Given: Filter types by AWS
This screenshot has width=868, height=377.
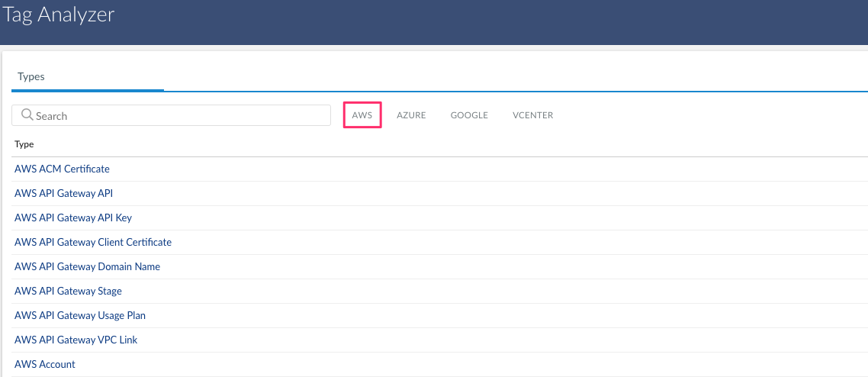Looking at the screenshot, I should (x=362, y=115).
